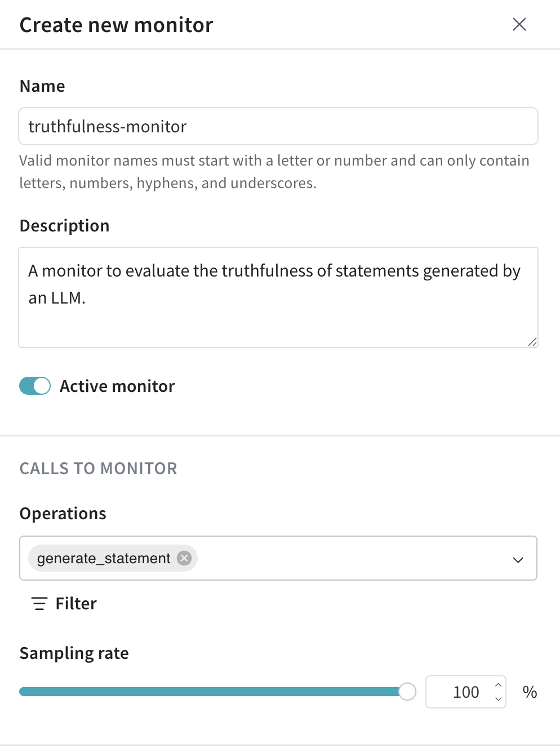
Task: Close the Create new monitor panel
Action: pyautogui.click(x=519, y=24)
